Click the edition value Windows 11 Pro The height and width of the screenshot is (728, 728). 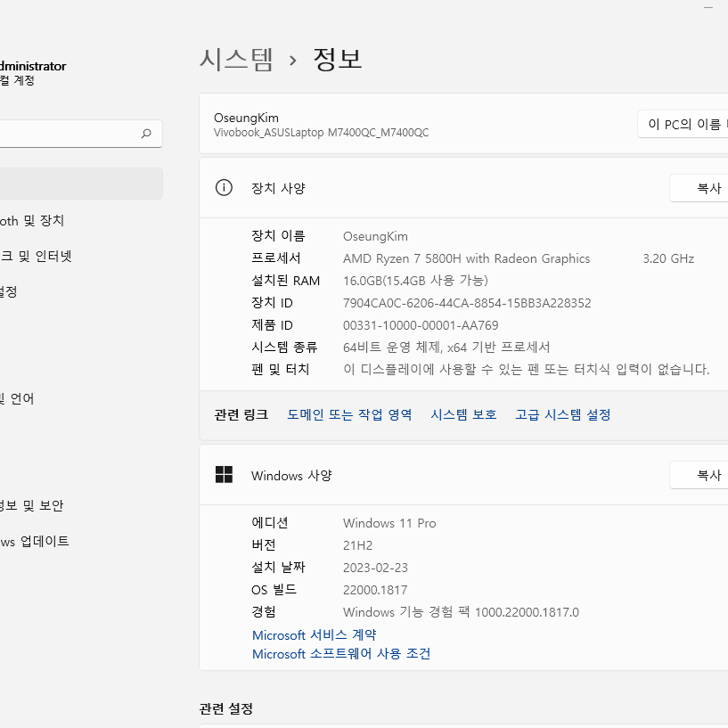[x=389, y=523]
